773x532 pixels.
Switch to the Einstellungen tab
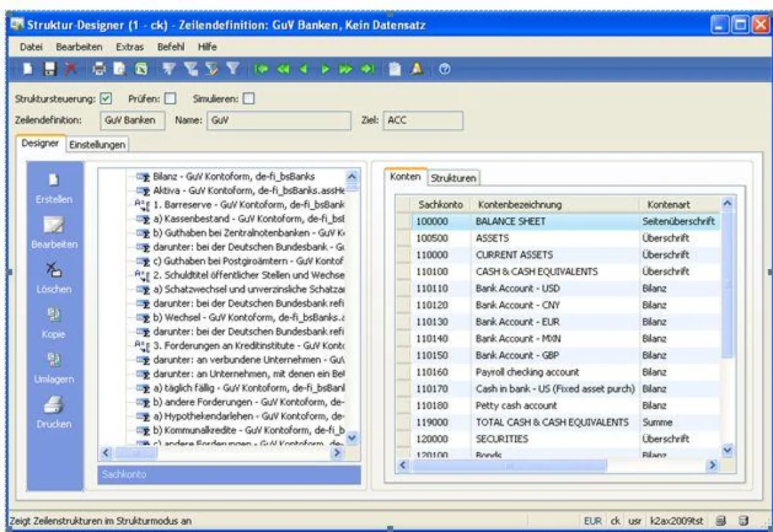click(97, 144)
